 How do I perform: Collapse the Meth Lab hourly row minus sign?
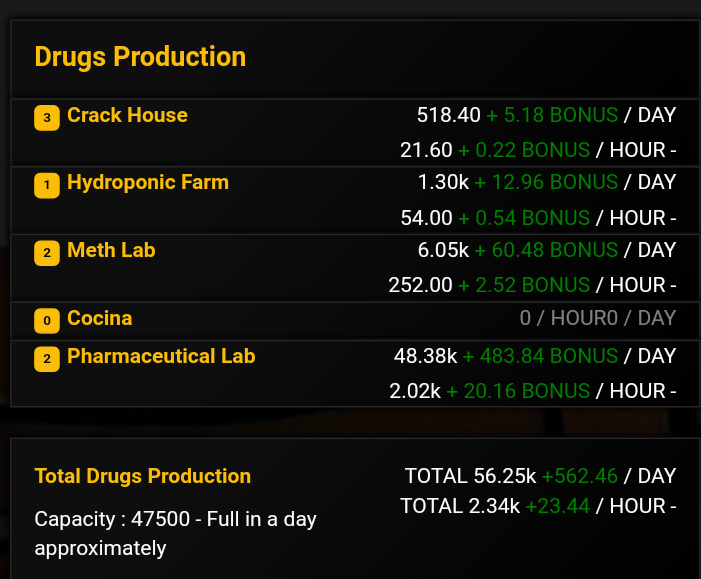pyautogui.click(x=673, y=285)
